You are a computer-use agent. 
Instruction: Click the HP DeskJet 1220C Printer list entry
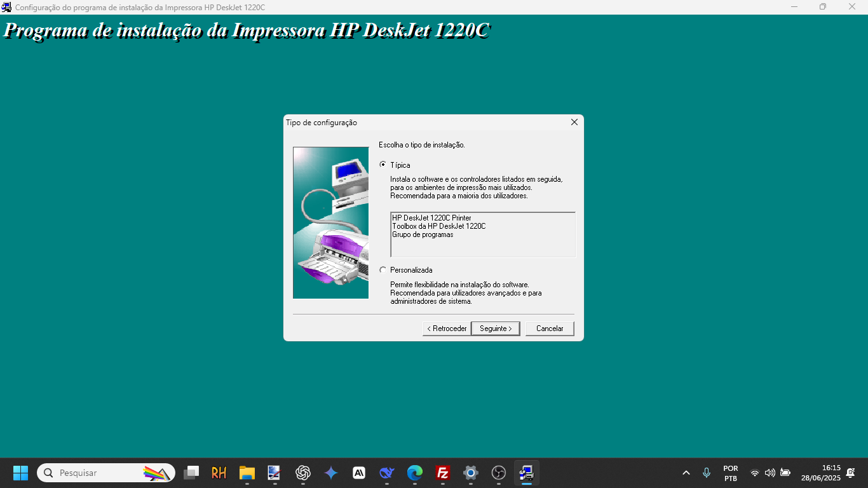tap(431, 218)
